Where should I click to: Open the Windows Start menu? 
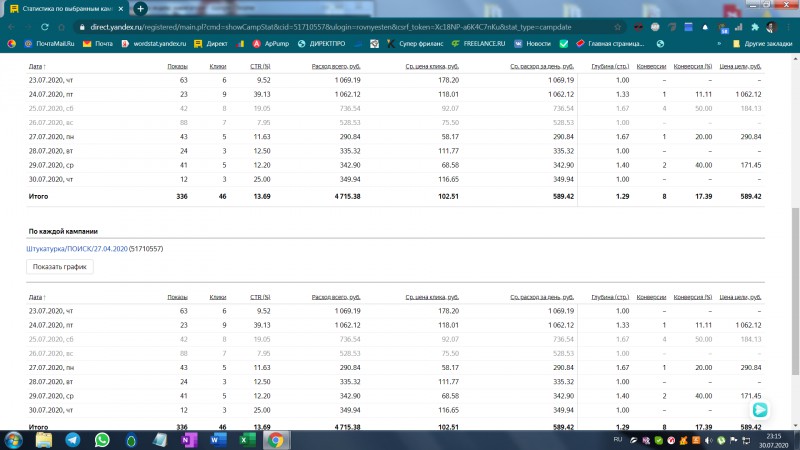(x=13, y=440)
